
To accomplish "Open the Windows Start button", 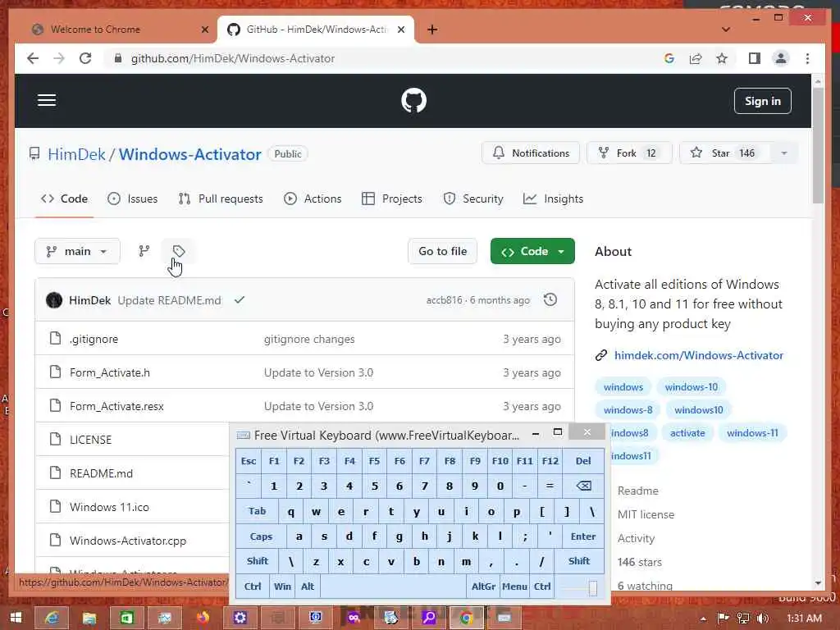I will click(x=16, y=618).
